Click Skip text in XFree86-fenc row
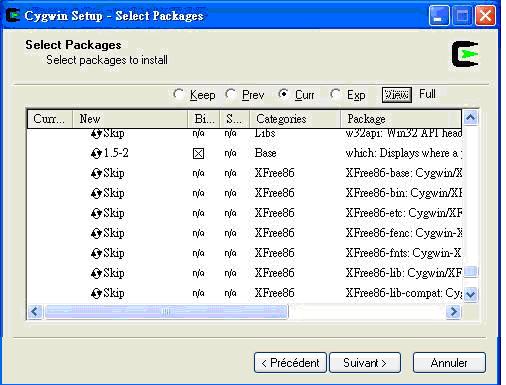This screenshot has height=385, width=506. [114, 233]
